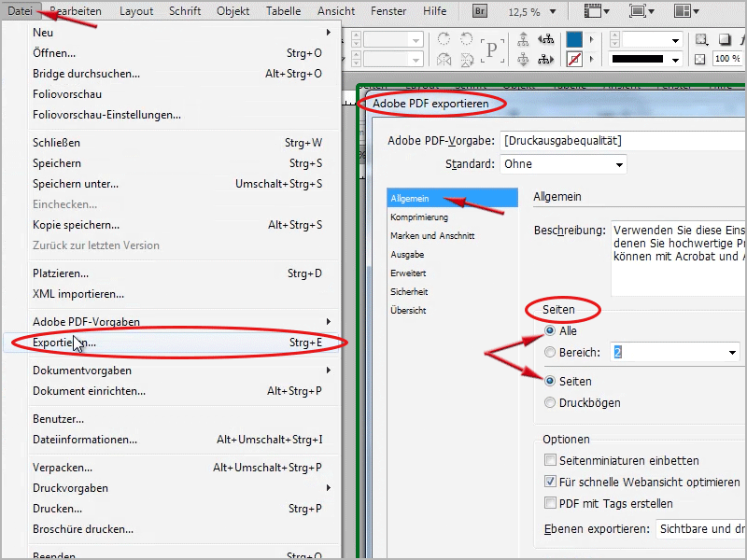Open the Screen Mode icon menu

pos(641,11)
